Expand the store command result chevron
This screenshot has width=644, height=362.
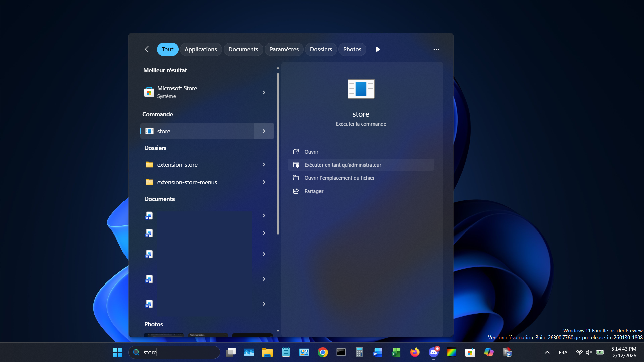pos(264,131)
